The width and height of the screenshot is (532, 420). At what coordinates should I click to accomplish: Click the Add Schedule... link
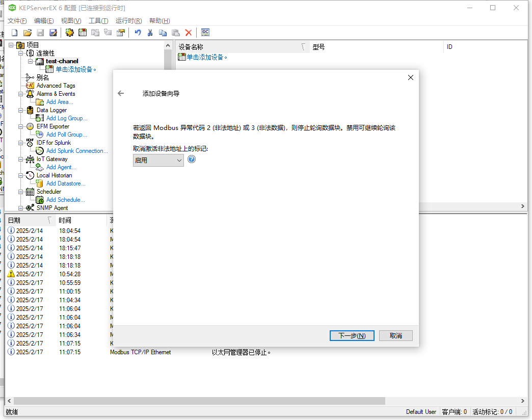tap(66, 199)
